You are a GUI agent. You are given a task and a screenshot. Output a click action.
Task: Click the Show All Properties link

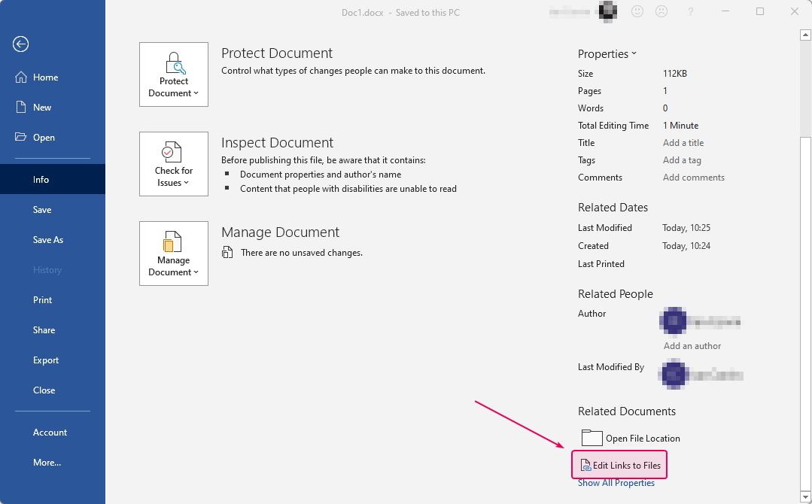(617, 483)
